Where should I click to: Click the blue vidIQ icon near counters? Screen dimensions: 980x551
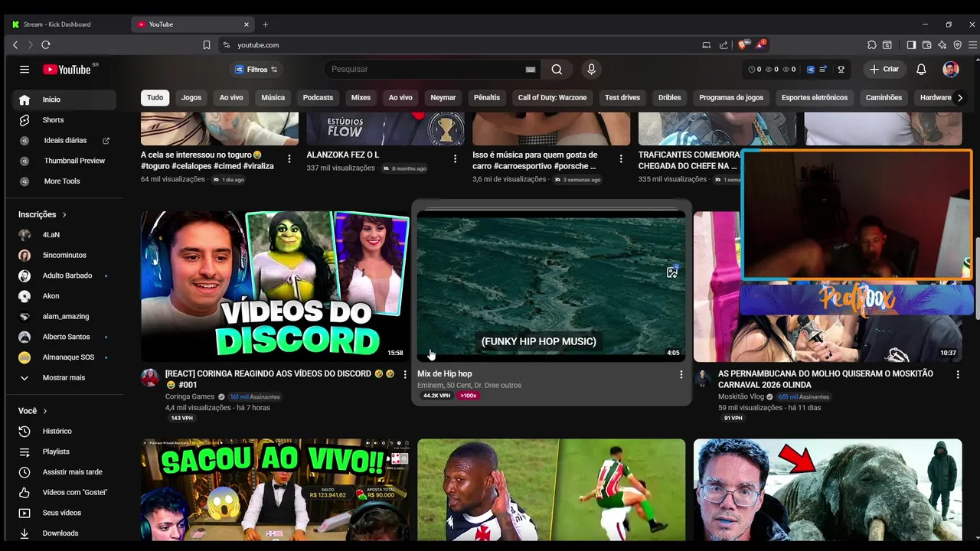811,70
